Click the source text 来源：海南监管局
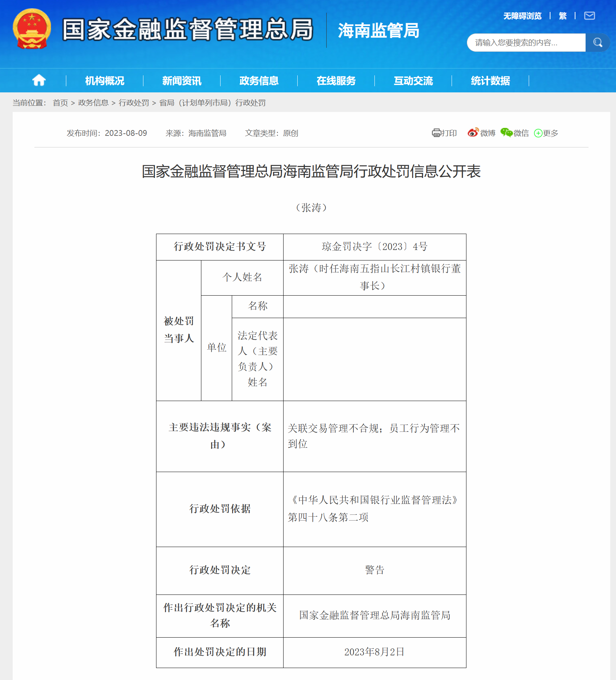Image resolution: width=616 pixels, height=680 pixels. coord(196,133)
